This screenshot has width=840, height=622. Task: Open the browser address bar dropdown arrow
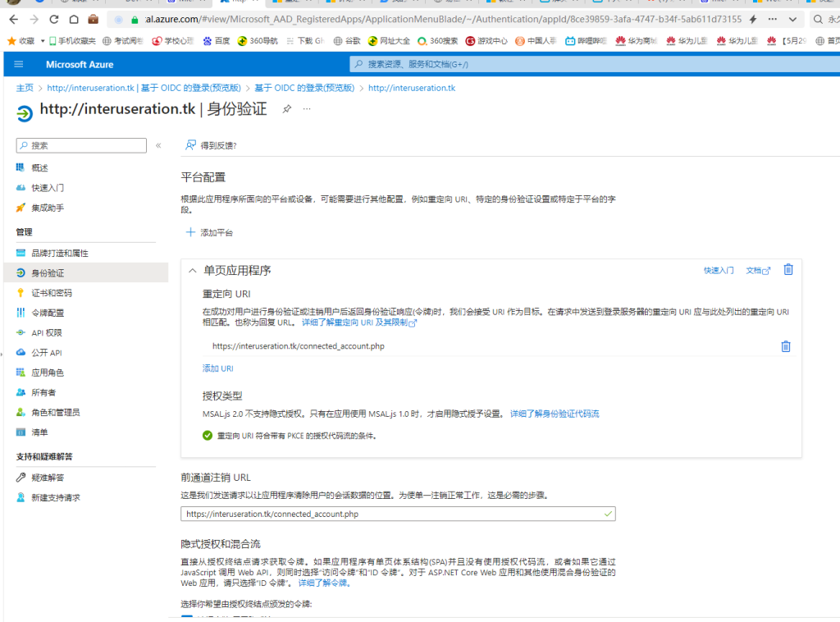[x=793, y=20]
